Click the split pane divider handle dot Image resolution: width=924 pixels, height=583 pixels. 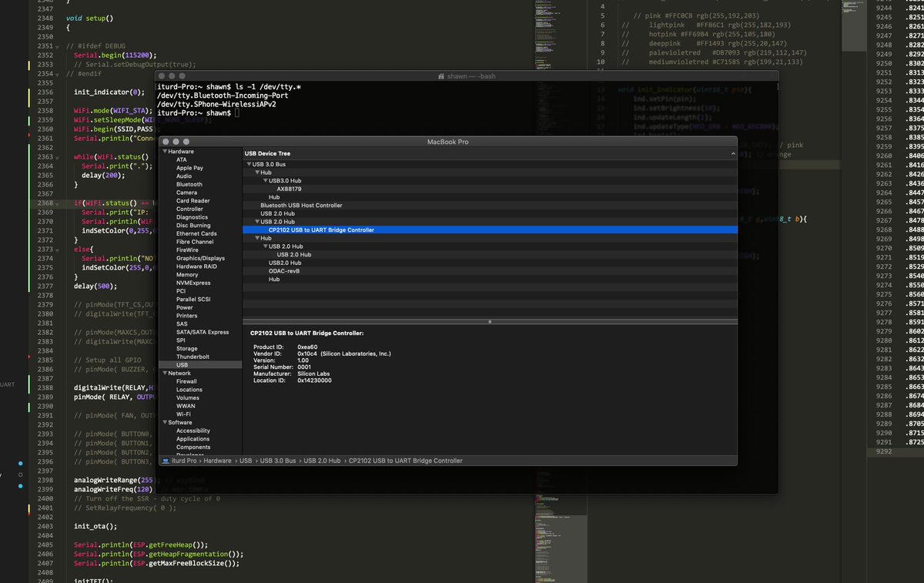pos(490,321)
